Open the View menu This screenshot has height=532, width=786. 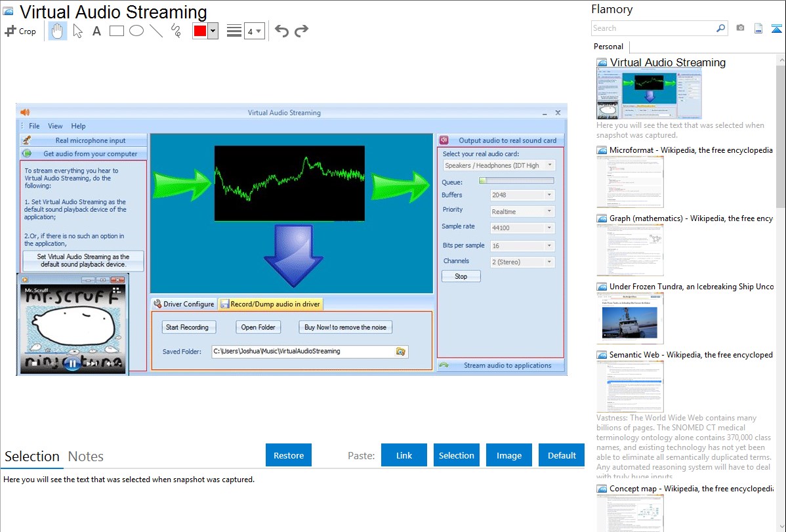pyautogui.click(x=55, y=126)
